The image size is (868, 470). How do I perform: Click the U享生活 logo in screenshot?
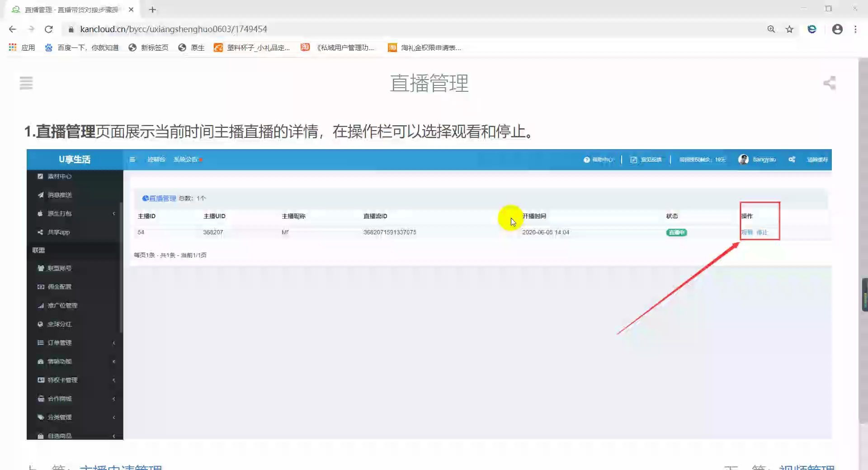(x=75, y=160)
